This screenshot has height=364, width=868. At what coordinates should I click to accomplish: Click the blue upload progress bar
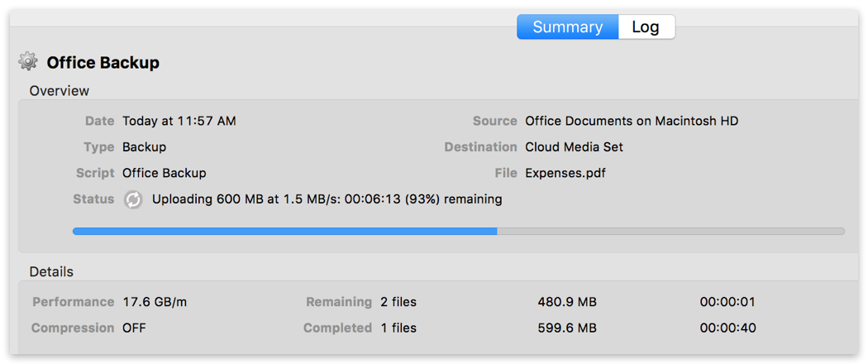pyautogui.click(x=285, y=232)
